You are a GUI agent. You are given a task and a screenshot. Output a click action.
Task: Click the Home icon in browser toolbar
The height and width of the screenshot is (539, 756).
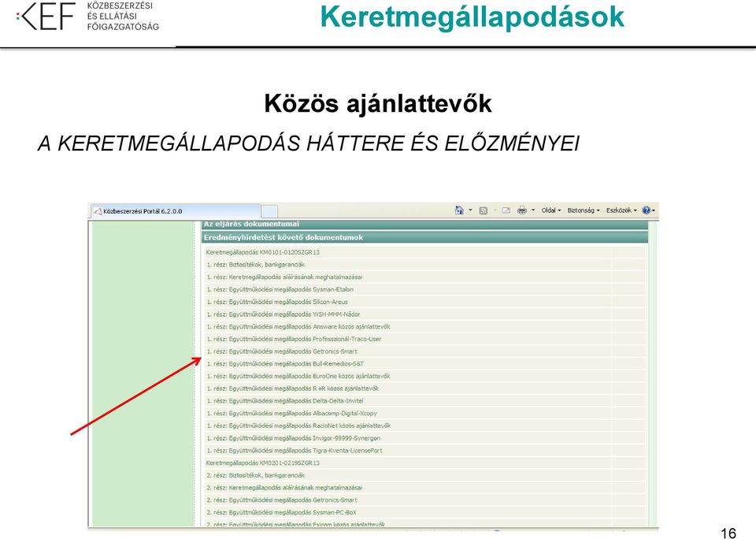(x=459, y=210)
